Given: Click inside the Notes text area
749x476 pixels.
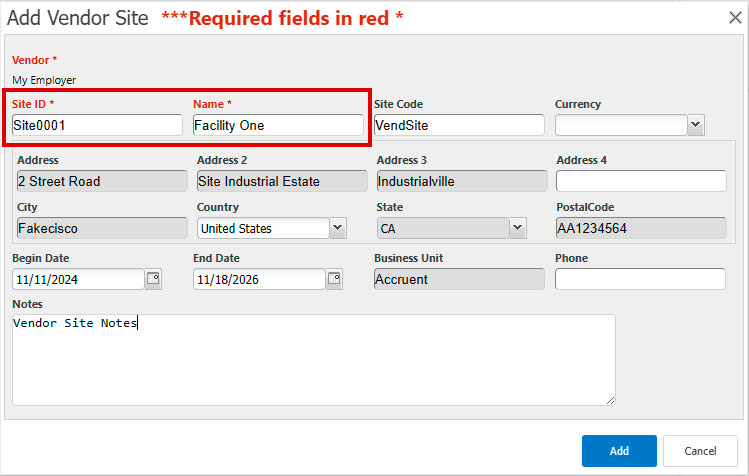Looking at the screenshot, I should pyautogui.click(x=314, y=360).
